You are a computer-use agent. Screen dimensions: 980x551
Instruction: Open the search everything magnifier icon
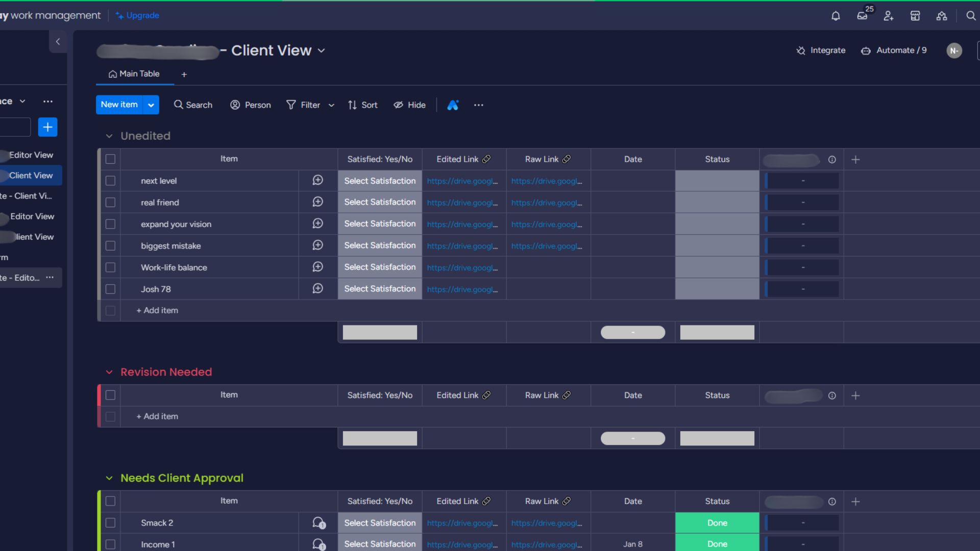971,16
